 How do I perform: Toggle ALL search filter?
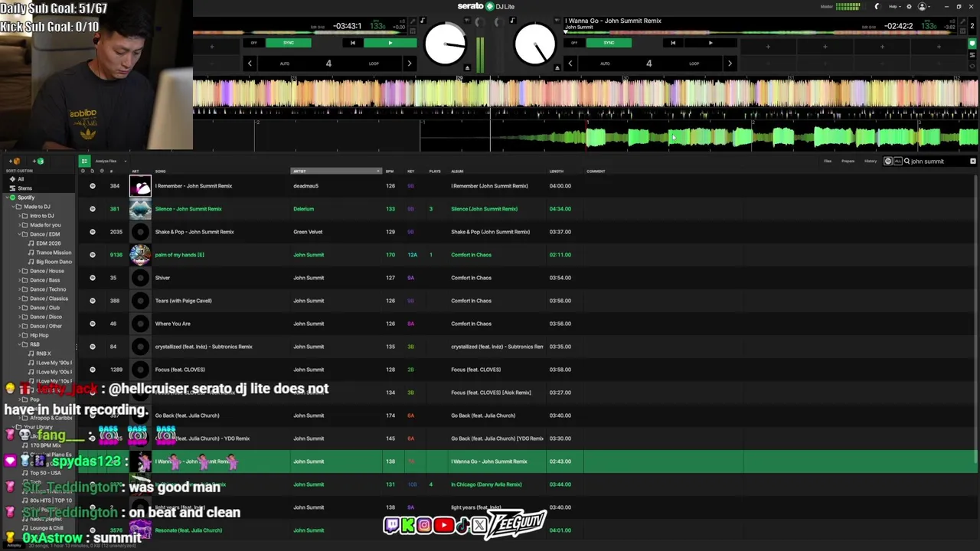(897, 161)
